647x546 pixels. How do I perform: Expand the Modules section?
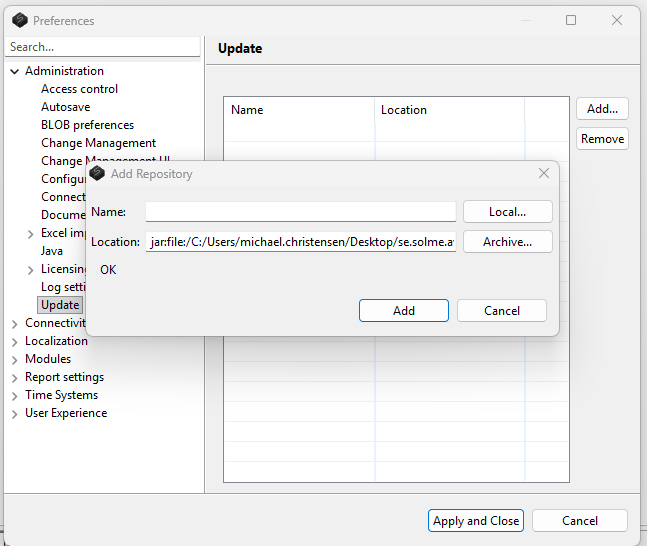click(x=15, y=359)
